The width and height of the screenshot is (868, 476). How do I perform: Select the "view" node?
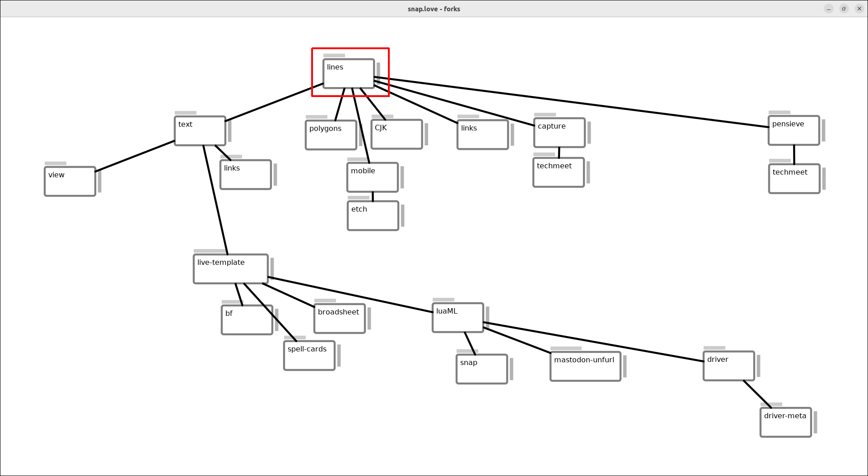click(70, 181)
